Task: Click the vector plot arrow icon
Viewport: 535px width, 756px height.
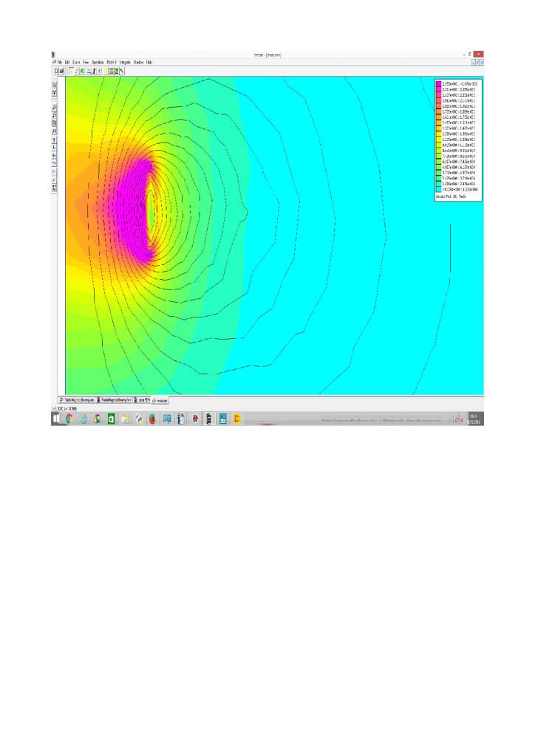Action: [122, 71]
